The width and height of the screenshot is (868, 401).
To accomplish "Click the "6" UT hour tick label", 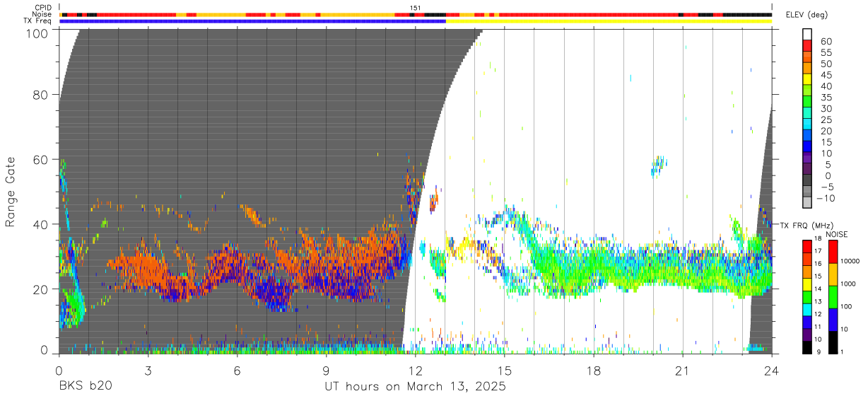I will pos(237,370).
